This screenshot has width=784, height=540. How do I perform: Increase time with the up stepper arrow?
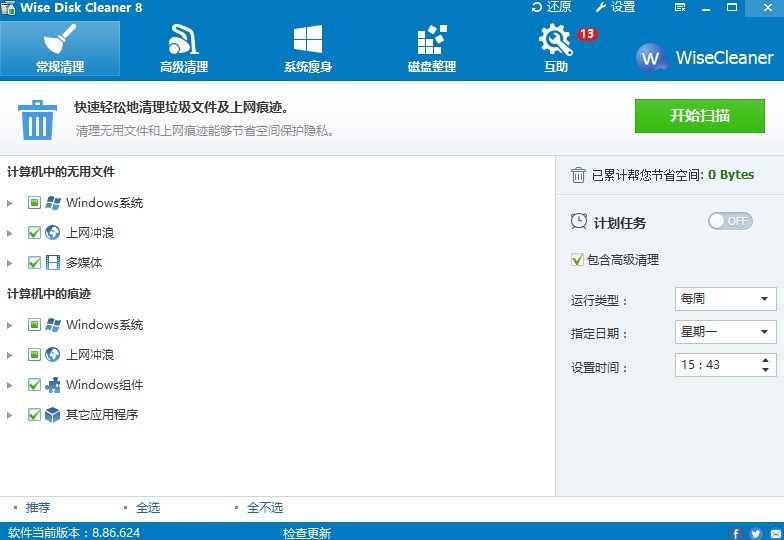(x=766, y=360)
